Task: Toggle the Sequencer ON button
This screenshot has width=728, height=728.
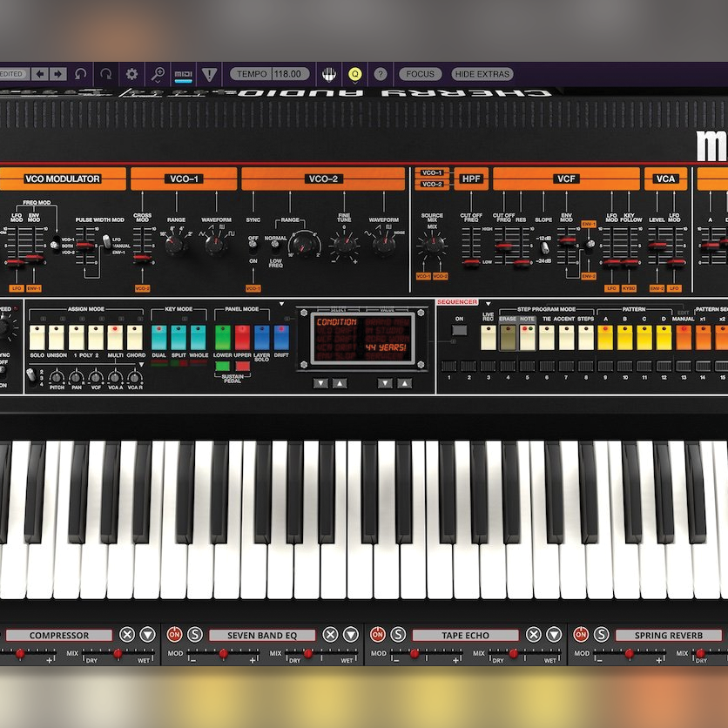Action: point(459,331)
